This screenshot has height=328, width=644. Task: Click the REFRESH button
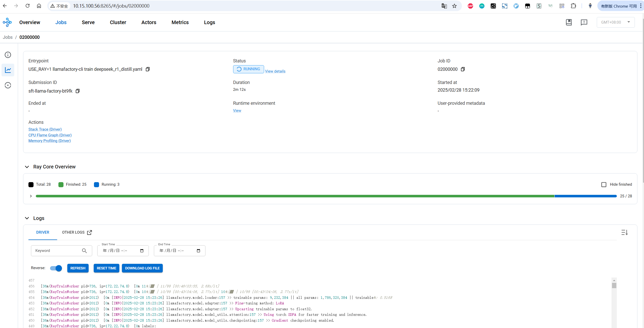[78, 268]
